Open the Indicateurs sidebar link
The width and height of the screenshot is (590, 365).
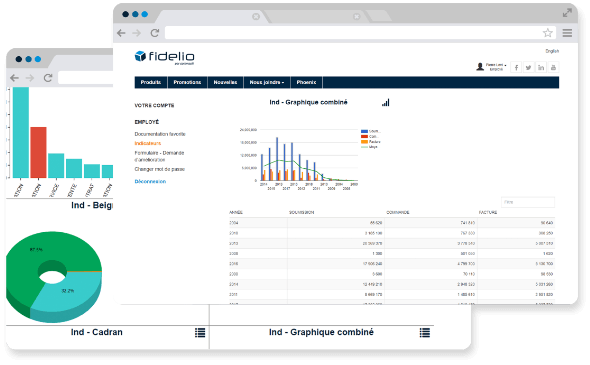tap(148, 143)
